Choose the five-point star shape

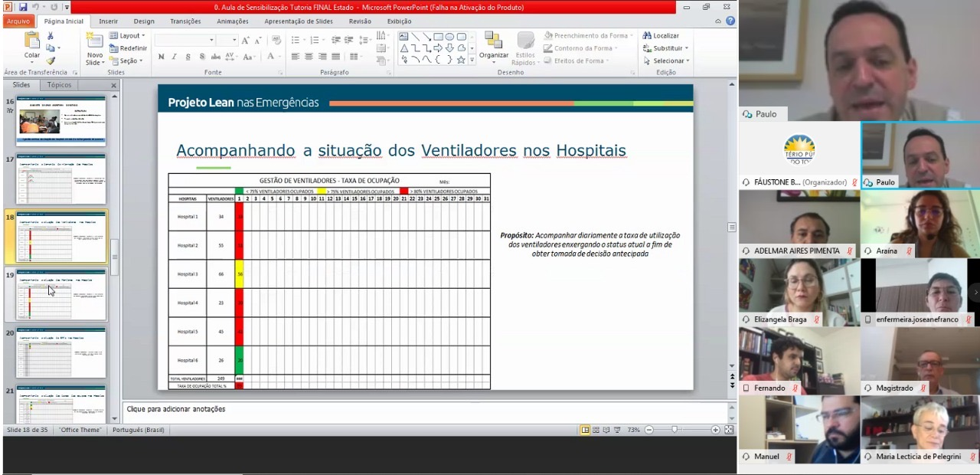pyautogui.click(x=461, y=60)
